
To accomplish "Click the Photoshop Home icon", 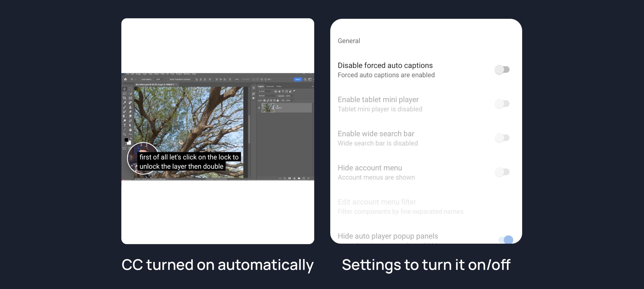I will [x=125, y=79].
